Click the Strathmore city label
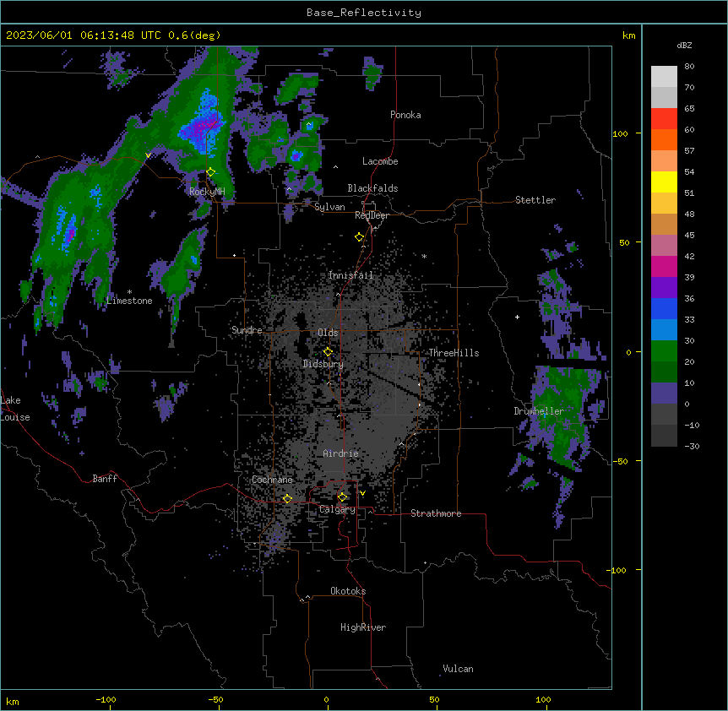Screen dimensions: 728x711 [x=436, y=513]
